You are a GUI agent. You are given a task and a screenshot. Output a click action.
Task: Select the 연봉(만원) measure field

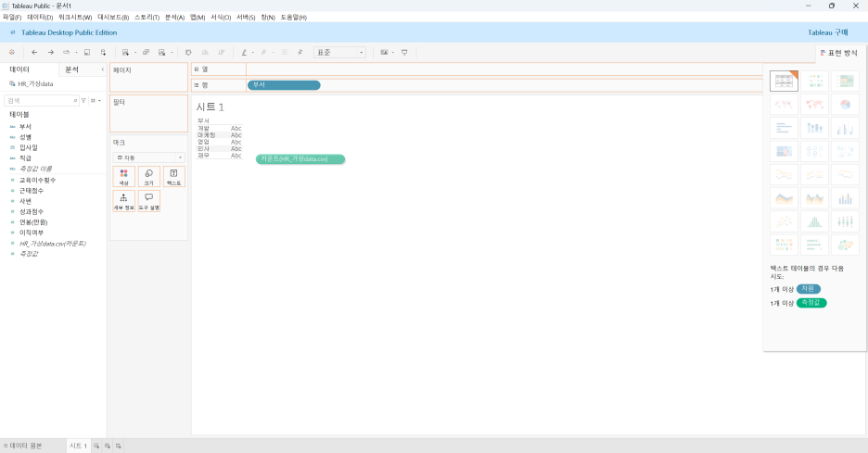pos(33,222)
